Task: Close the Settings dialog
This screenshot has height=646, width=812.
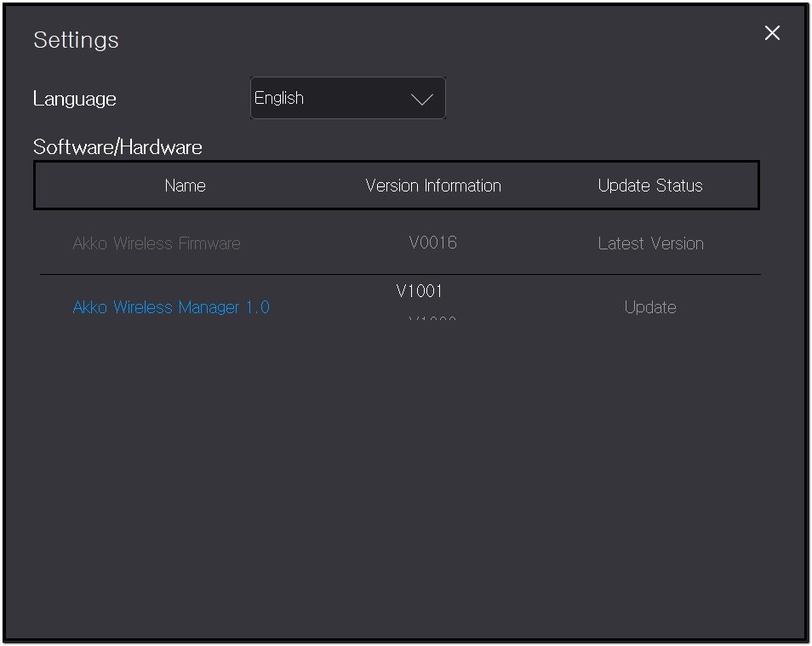Action: (x=772, y=33)
